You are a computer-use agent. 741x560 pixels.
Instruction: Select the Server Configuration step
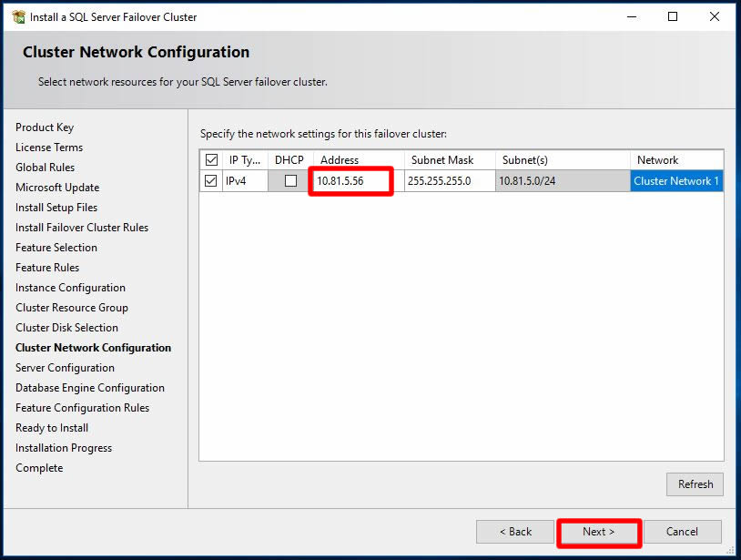point(65,368)
